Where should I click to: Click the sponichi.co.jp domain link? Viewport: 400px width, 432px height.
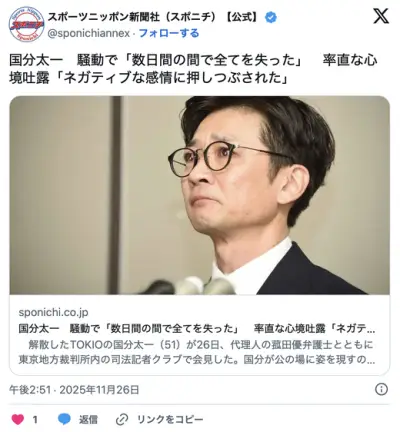(x=53, y=313)
